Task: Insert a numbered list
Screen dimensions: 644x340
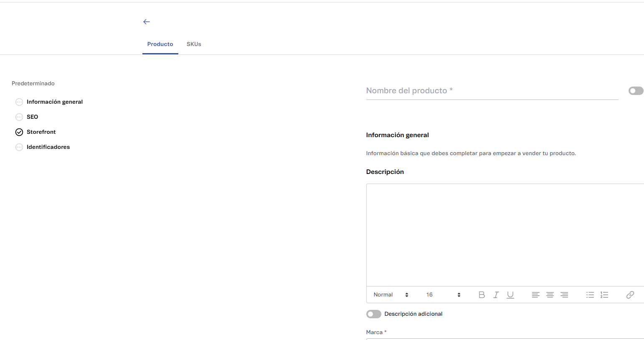Action: click(604, 295)
